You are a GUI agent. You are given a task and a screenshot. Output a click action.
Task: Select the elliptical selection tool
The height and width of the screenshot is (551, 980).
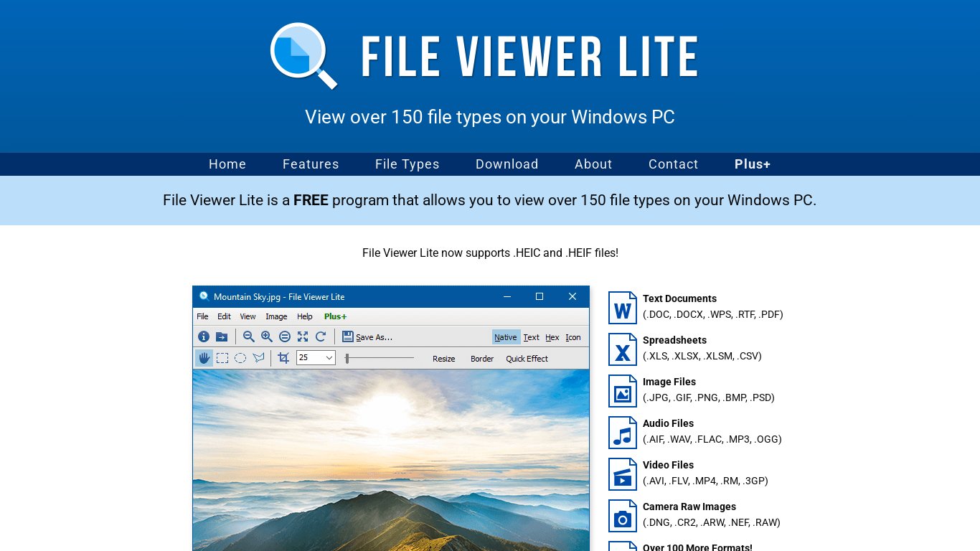pos(240,358)
